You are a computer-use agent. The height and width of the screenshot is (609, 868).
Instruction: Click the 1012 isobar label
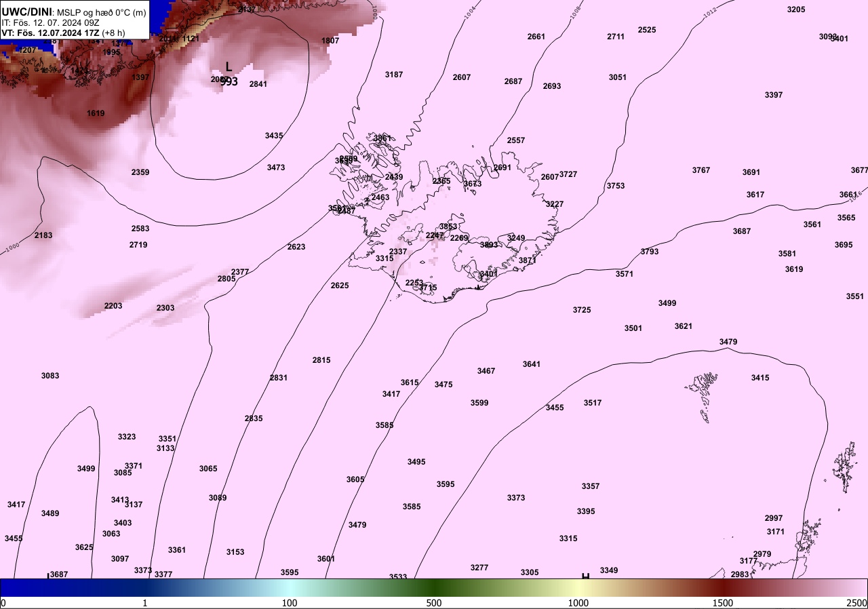point(710,12)
